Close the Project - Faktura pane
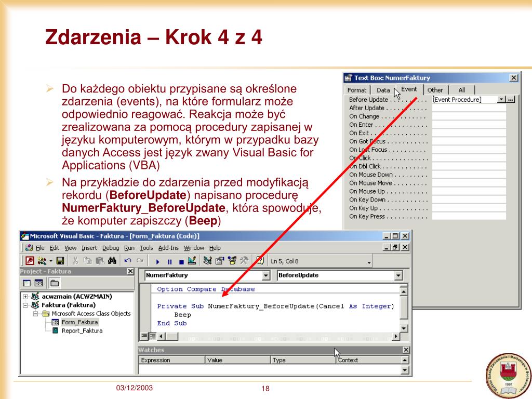Viewport: 532px width, 399px height. point(130,271)
